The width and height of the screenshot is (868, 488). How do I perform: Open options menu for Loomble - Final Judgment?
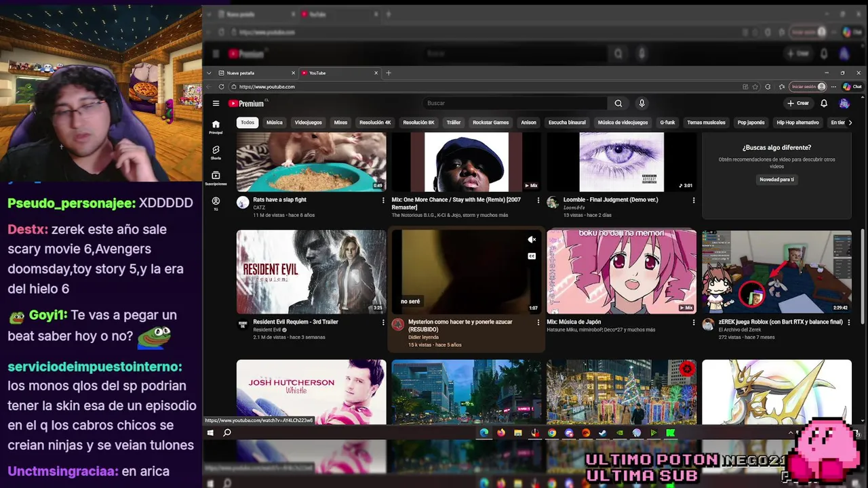(x=694, y=200)
